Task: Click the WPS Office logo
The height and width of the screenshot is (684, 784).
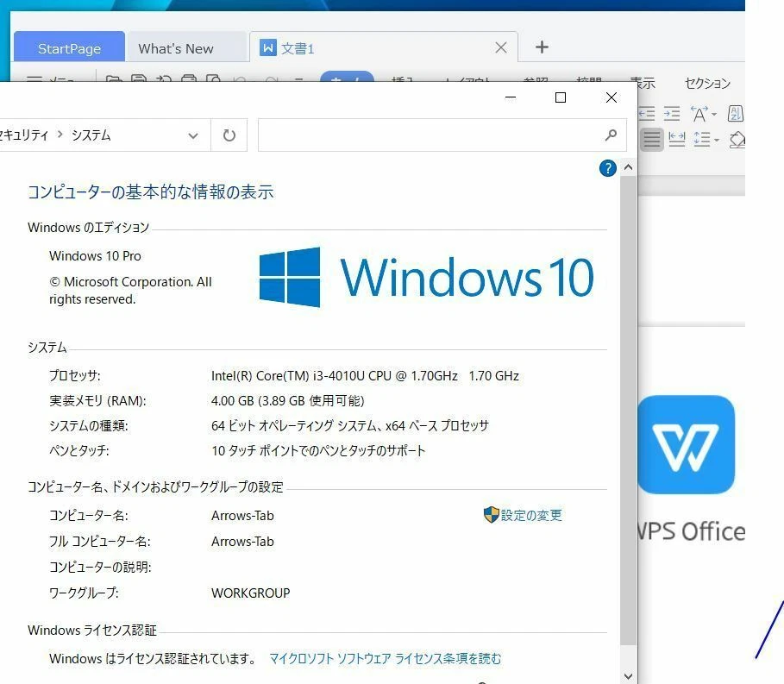Action: 686,444
